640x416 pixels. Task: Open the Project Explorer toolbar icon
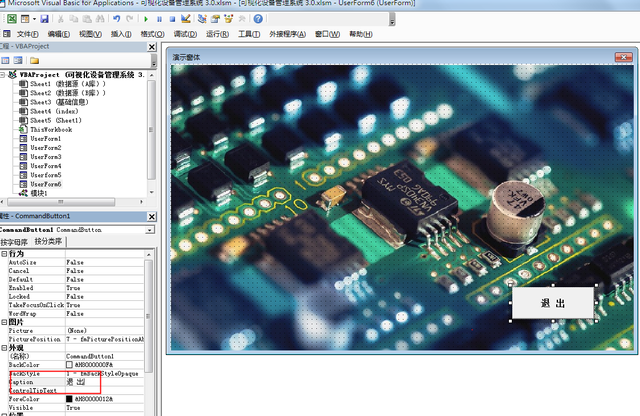click(x=202, y=19)
